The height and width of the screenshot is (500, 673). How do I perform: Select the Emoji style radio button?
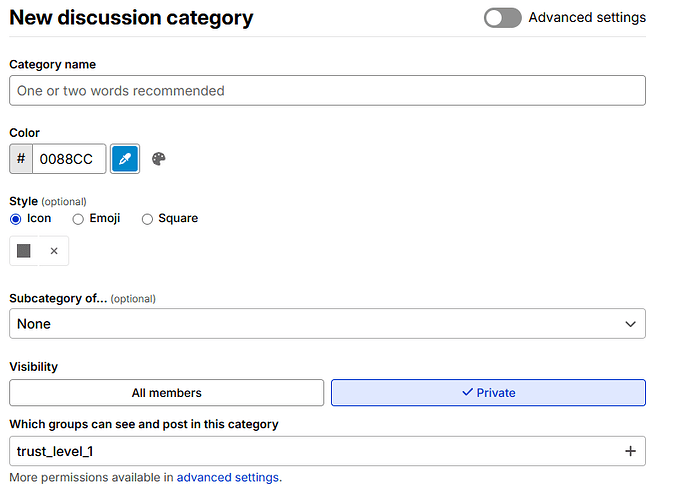point(78,219)
